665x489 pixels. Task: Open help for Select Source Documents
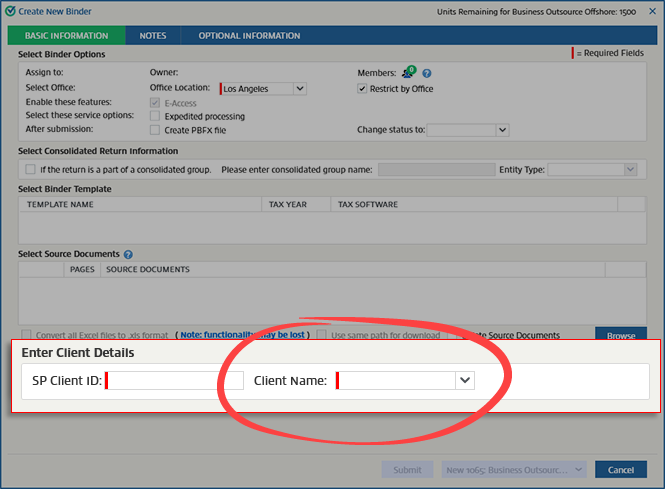128,255
